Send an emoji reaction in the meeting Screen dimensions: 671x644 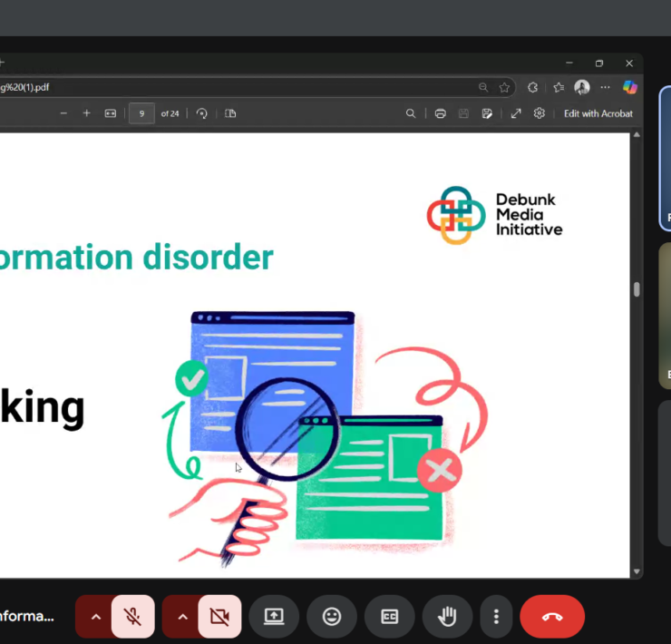332,617
